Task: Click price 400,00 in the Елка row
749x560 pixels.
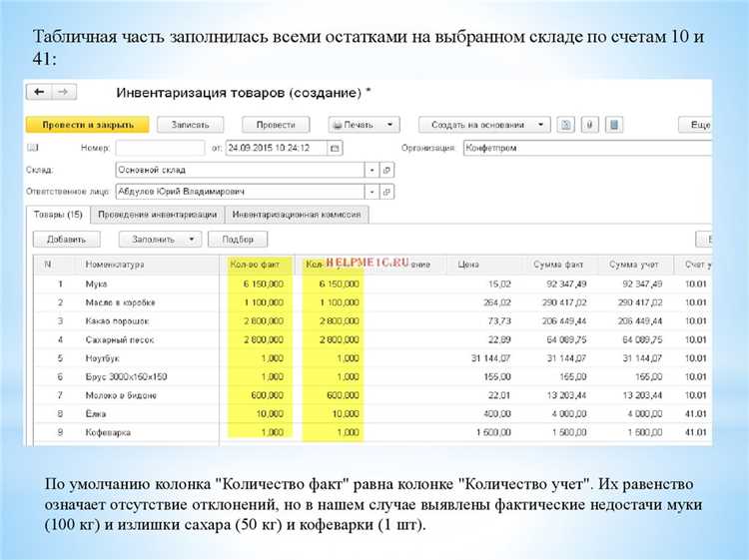Action: point(496,414)
